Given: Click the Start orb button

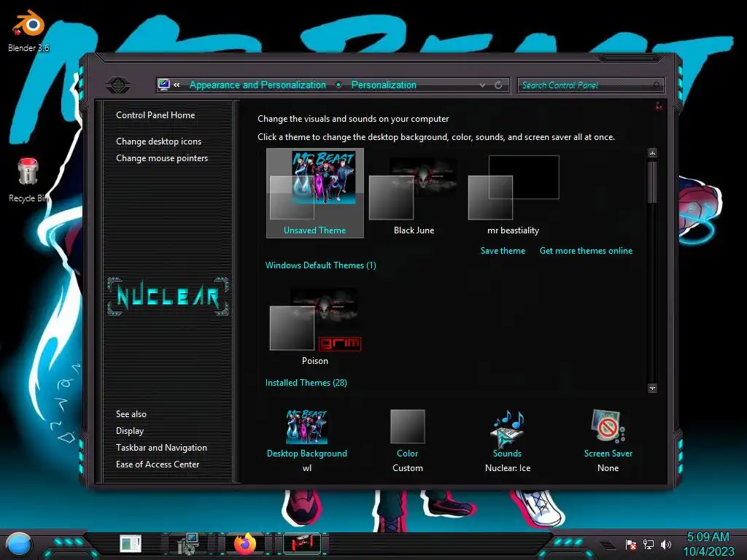Looking at the screenshot, I should click(x=19, y=545).
